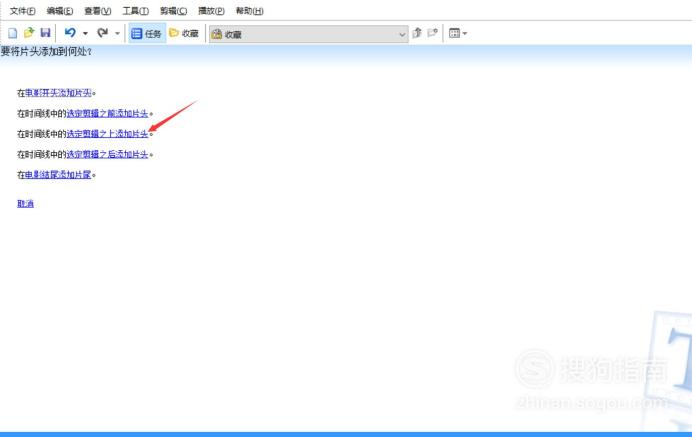Open the 收藏 collection combo box

pos(308,34)
